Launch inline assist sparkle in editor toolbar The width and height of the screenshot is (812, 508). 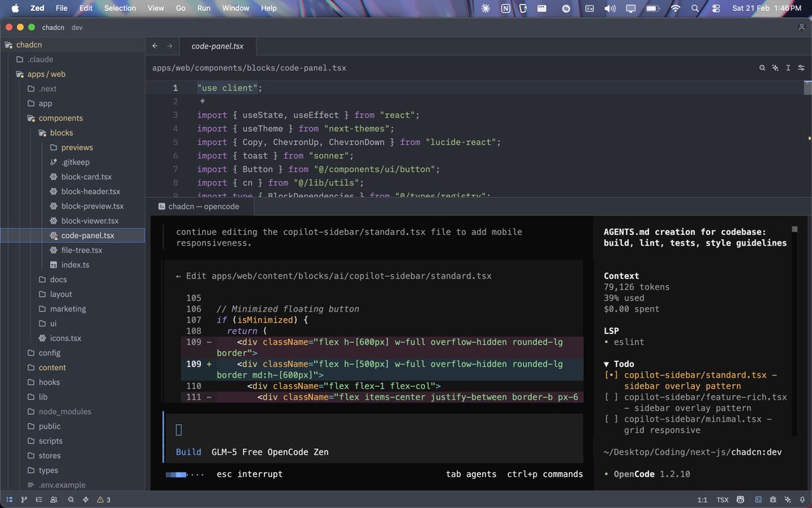pyautogui.click(x=775, y=68)
